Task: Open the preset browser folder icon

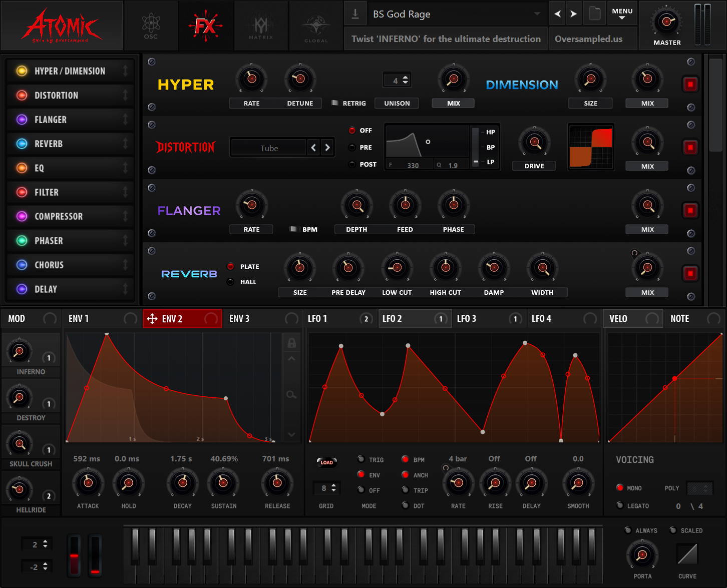Action: click(594, 14)
